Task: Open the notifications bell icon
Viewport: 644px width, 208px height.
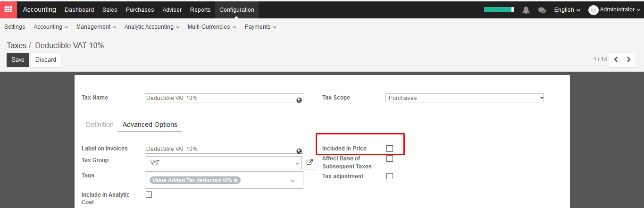Action: pyautogui.click(x=526, y=10)
